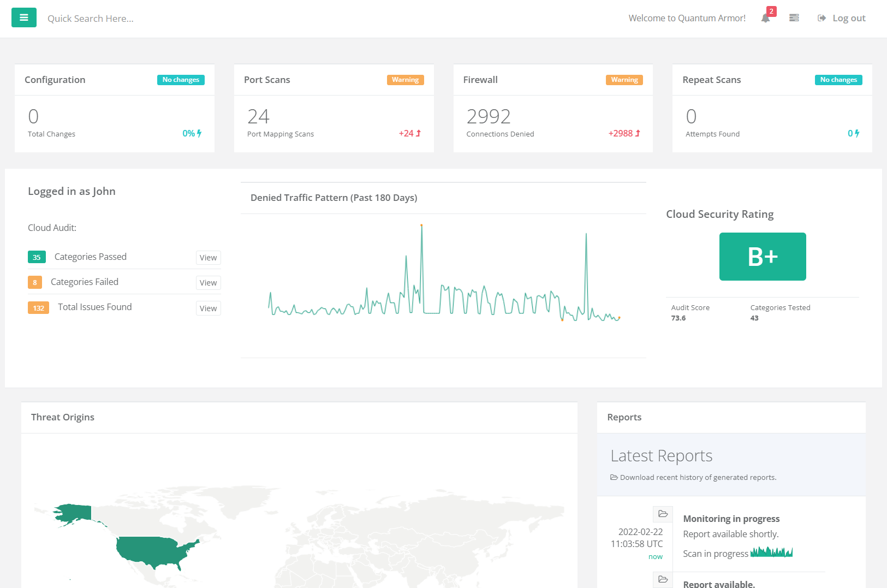Click the Quick Search field
This screenshot has height=588, width=887.
click(91, 18)
